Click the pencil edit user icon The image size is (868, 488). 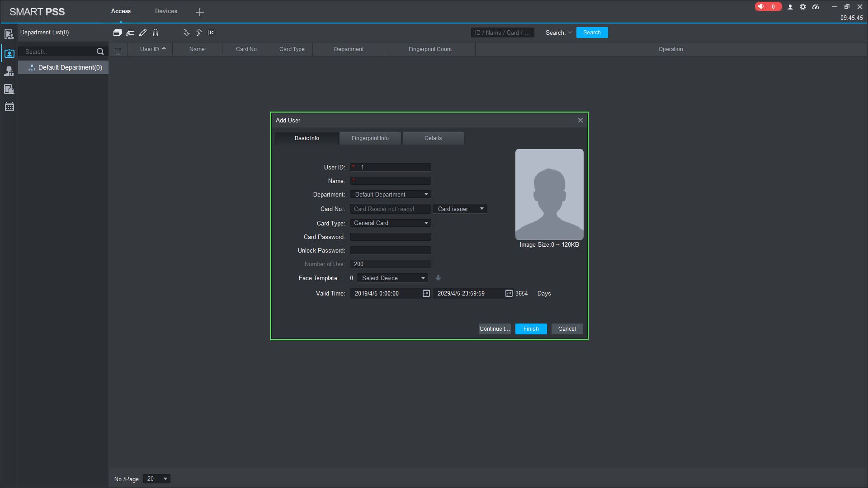(x=143, y=33)
